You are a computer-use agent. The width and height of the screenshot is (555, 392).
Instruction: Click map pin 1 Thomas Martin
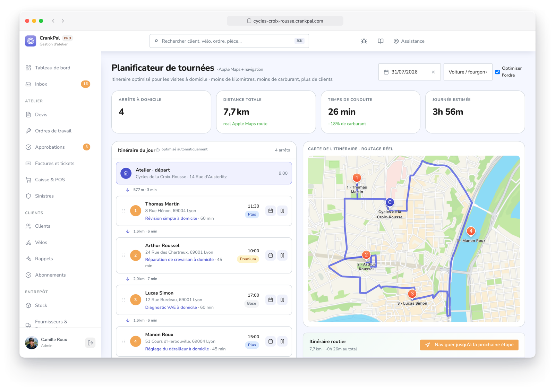pos(357,178)
